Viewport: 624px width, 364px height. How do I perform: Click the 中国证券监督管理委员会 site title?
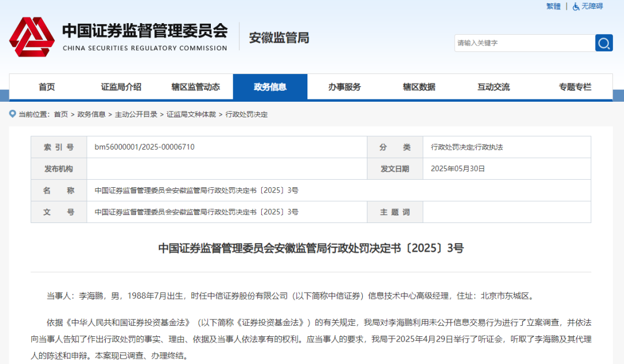[x=144, y=31]
